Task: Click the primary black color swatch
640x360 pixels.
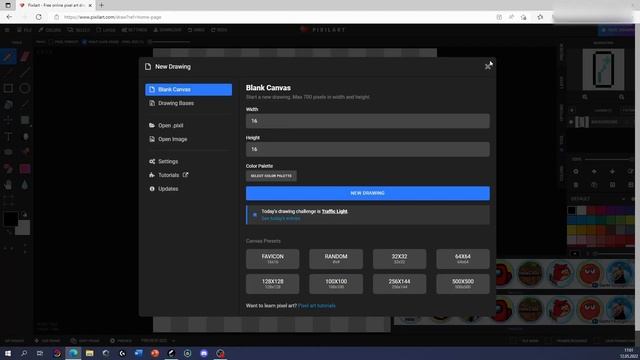Action: pyautogui.click(x=10, y=219)
